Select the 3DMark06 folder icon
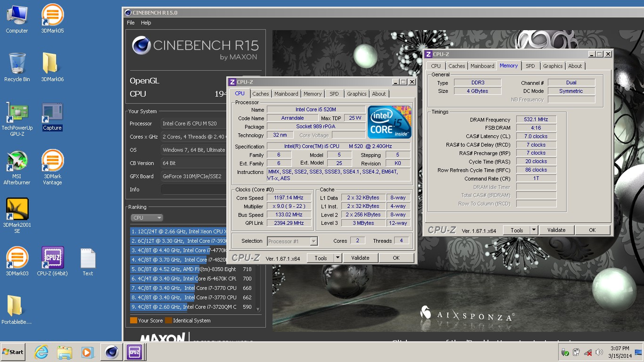The image size is (644, 362). 52,67
